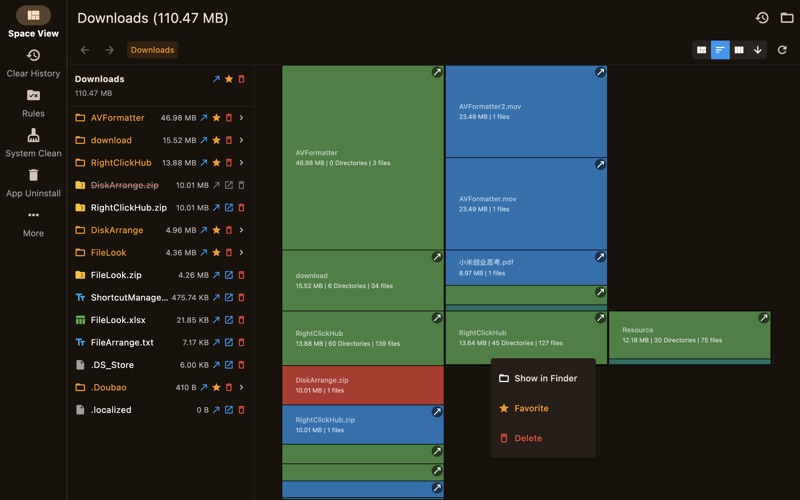Select the blue AVFormatter.mov treemap block
800x500 pixels.
pos(526,204)
